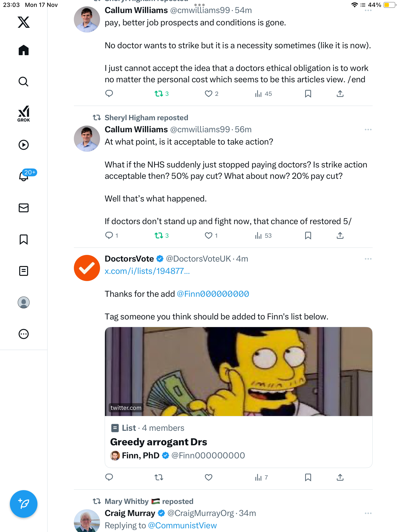Screen dimensions: 399x532
Task: Go to Home timeline tab
Action: (24, 50)
